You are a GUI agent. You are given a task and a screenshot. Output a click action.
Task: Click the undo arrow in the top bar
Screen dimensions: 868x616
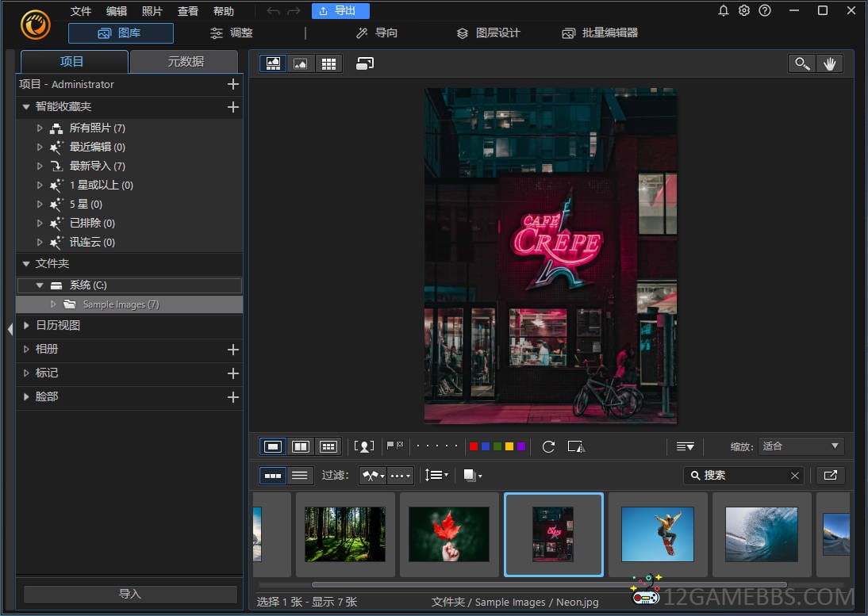[x=273, y=11]
